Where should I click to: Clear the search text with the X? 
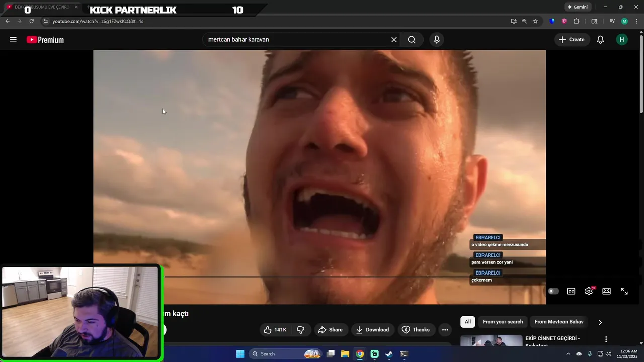point(394,40)
